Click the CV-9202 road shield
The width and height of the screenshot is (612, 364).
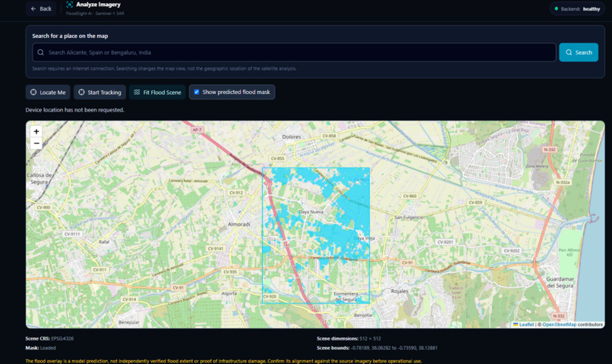[x=512, y=250]
